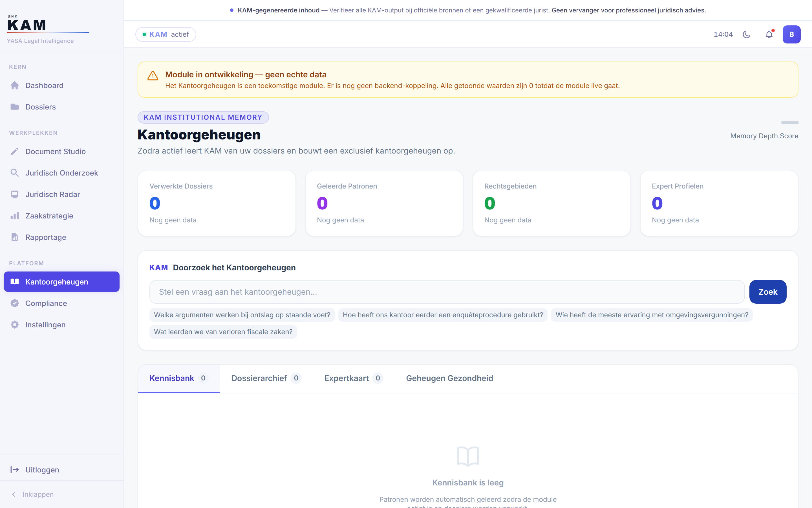Viewport: 812px width, 508px height.
Task: Open Document Studio workspace label
Action: [x=55, y=152]
